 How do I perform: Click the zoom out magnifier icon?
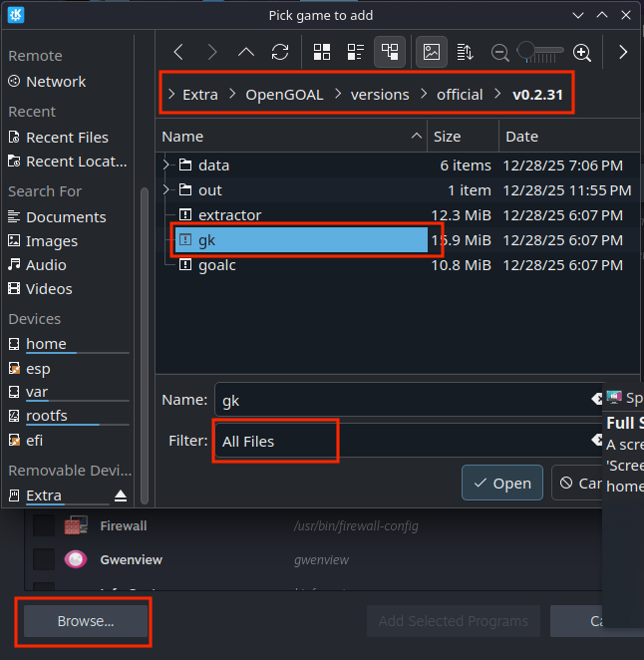point(500,52)
